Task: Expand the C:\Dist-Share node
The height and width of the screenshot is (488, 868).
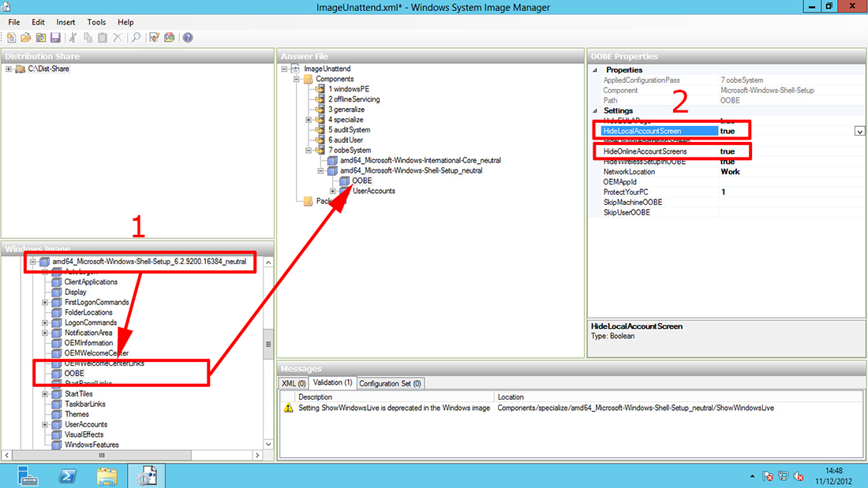Action: [9, 69]
